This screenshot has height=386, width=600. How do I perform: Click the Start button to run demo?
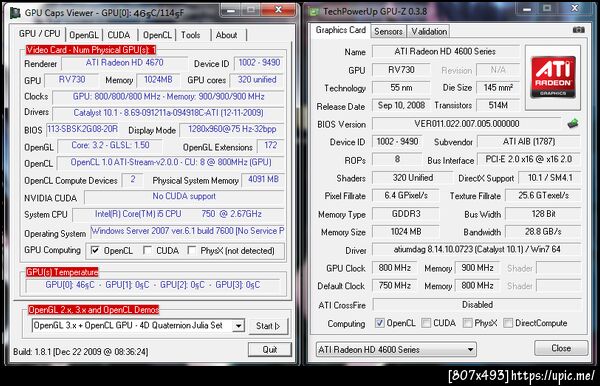click(x=268, y=326)
